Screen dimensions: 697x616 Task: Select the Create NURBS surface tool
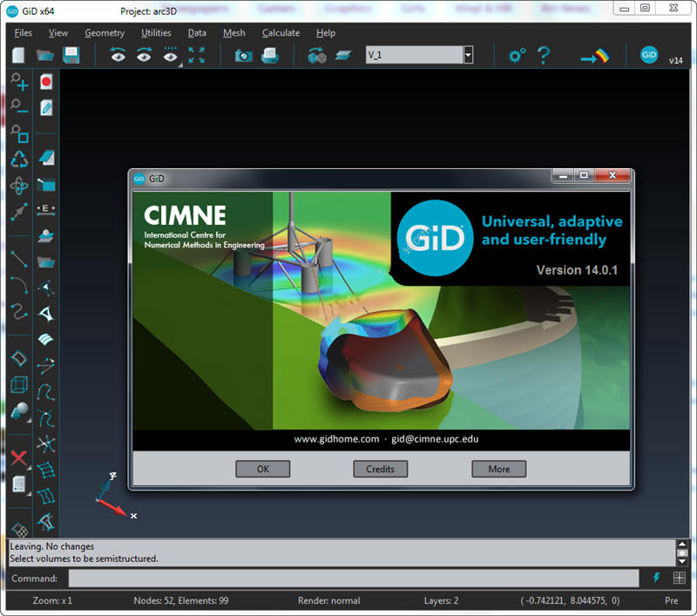[19, 358]
